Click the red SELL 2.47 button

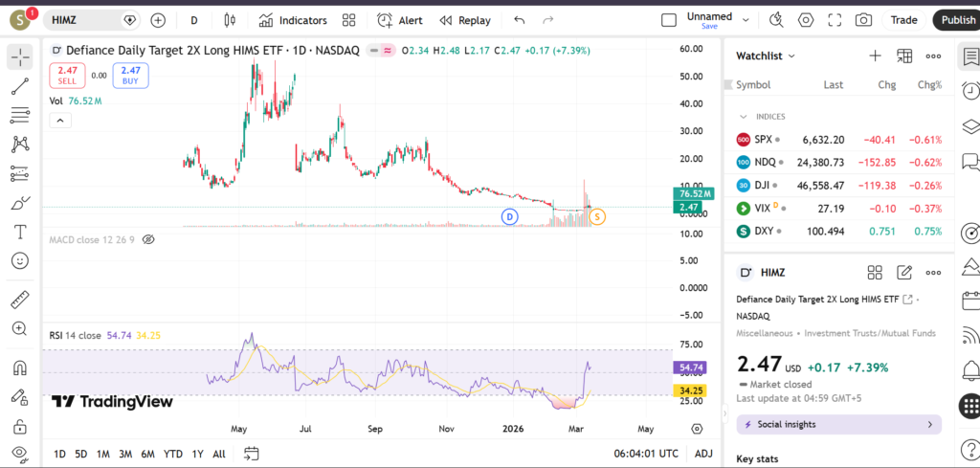67,76
